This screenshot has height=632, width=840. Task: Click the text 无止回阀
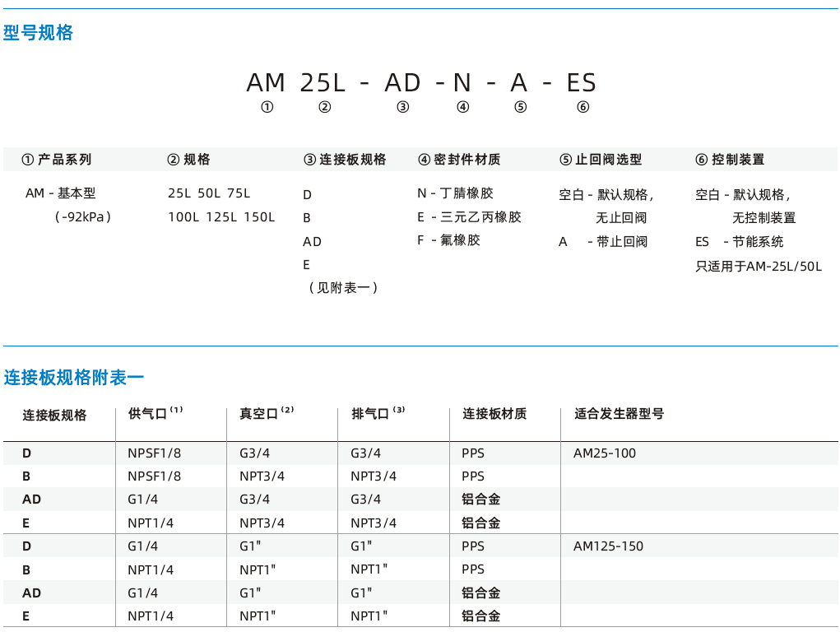tap(621, 218)
